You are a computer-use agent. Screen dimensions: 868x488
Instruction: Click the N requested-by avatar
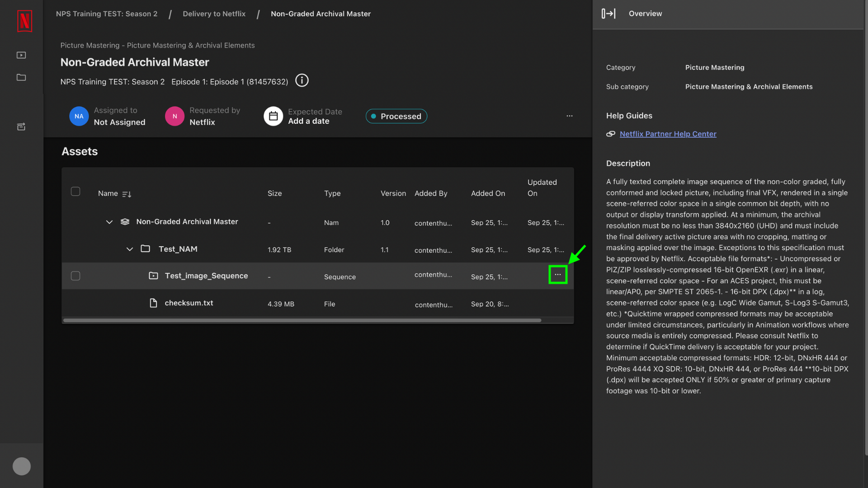click(x=175, y=116)
